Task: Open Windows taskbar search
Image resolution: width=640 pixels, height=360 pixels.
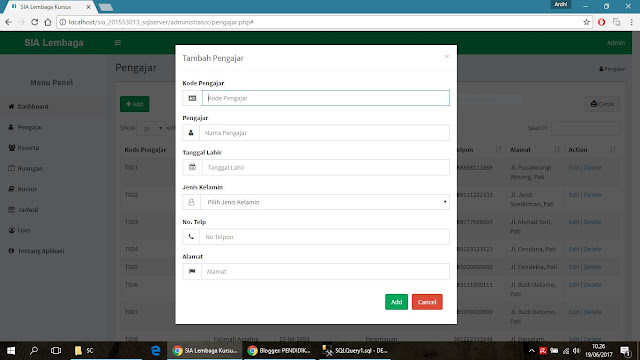Action: pos(34,351)
